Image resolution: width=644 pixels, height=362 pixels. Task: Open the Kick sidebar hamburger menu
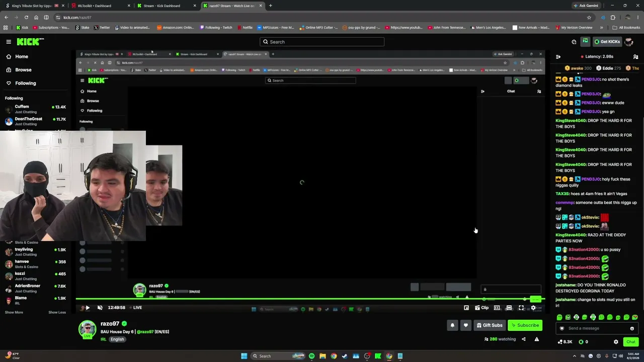tap(9, 42)
